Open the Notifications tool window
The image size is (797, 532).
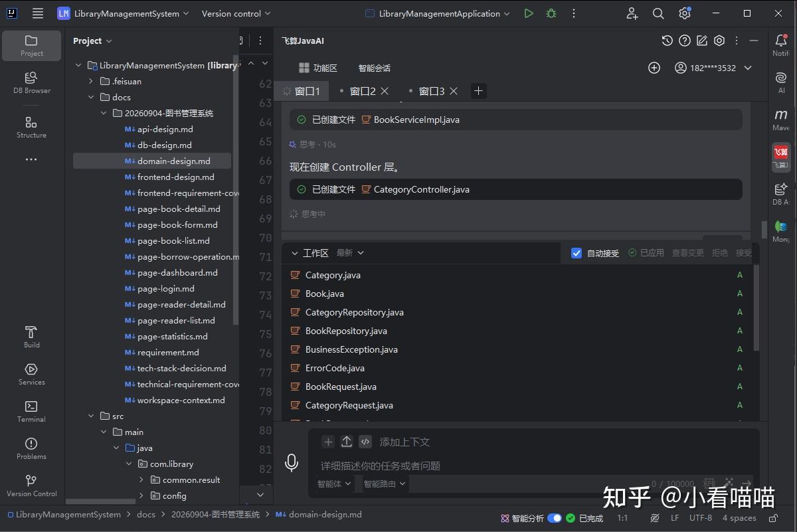coord(781,45)
